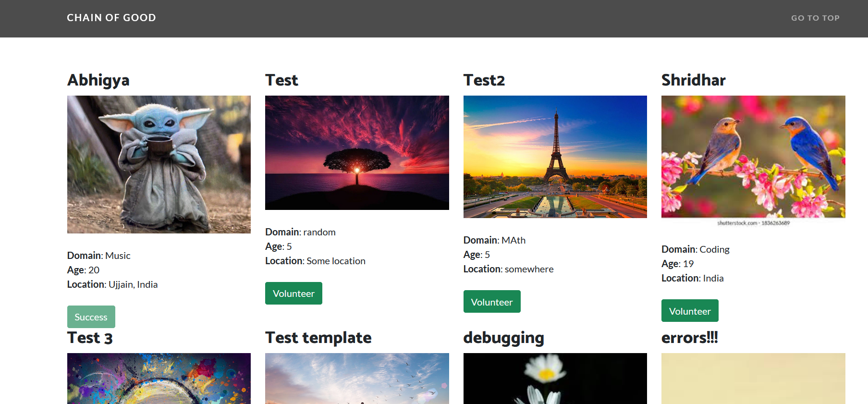The height and width of the screenshot is (404, 868).
Task: Open the daisy flower image under debugging
Action: pyautogui.click(x=555, y=379)
